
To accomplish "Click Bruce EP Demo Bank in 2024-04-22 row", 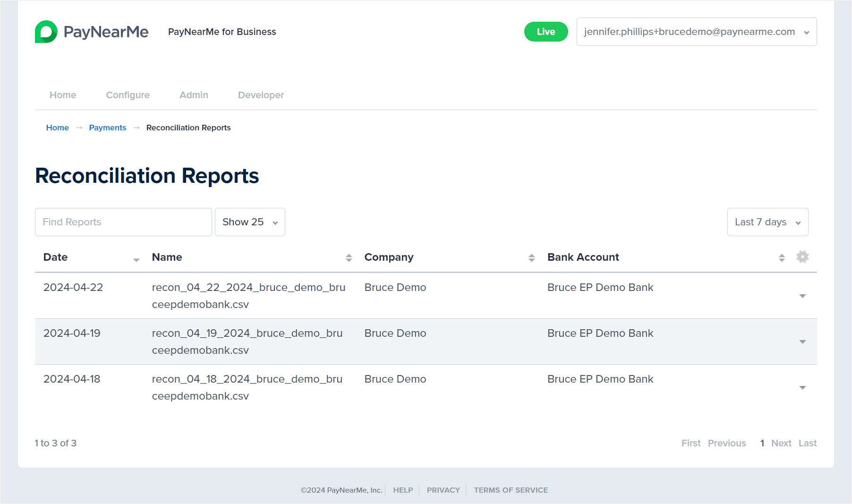I will pos(600,287).
